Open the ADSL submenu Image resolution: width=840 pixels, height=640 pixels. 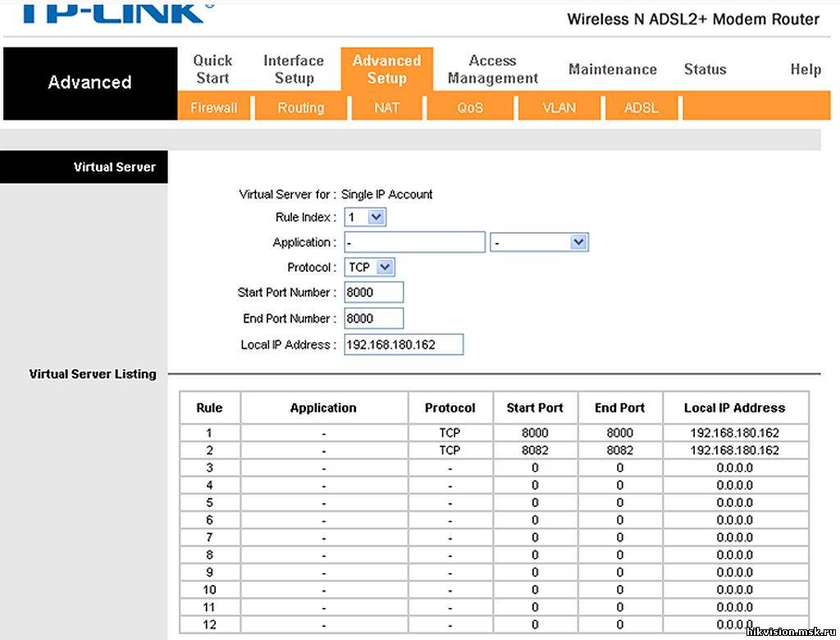[x=641, y=107]
